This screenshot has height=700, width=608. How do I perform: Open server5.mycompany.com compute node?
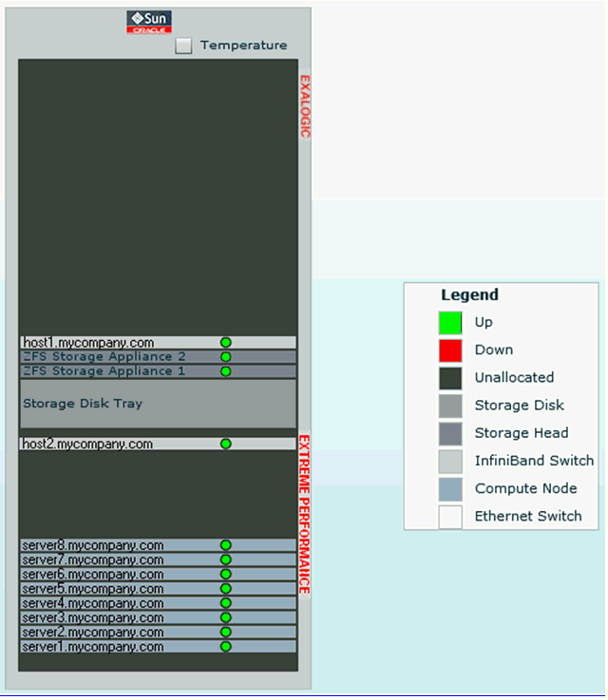158,588
